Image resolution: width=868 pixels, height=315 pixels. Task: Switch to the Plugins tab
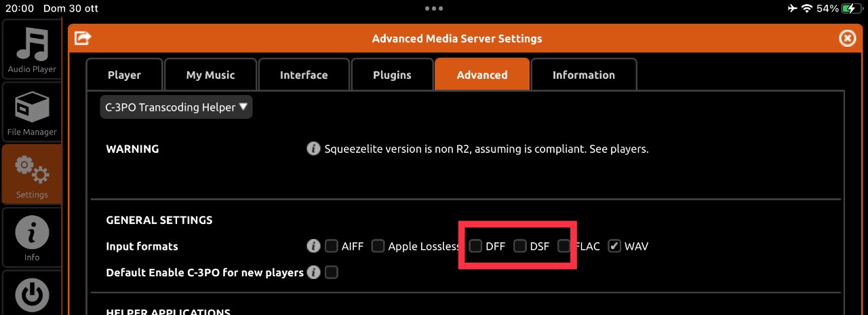(392, 75)
